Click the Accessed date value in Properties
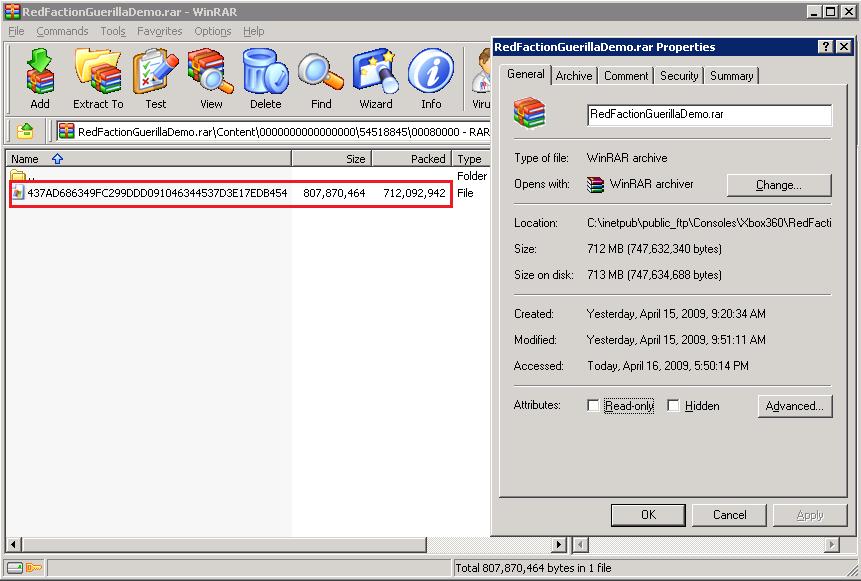 668,366
